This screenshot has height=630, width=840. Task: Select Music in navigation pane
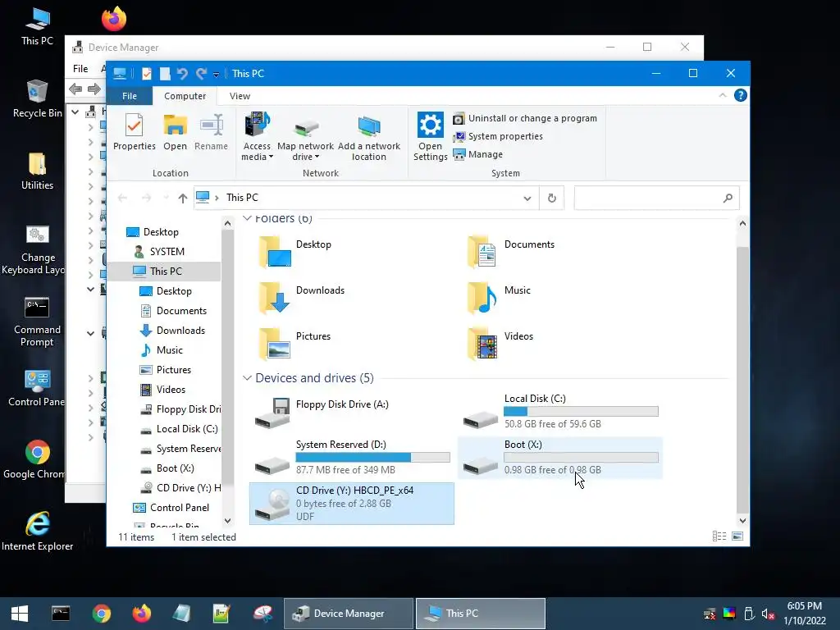(169, 350)
